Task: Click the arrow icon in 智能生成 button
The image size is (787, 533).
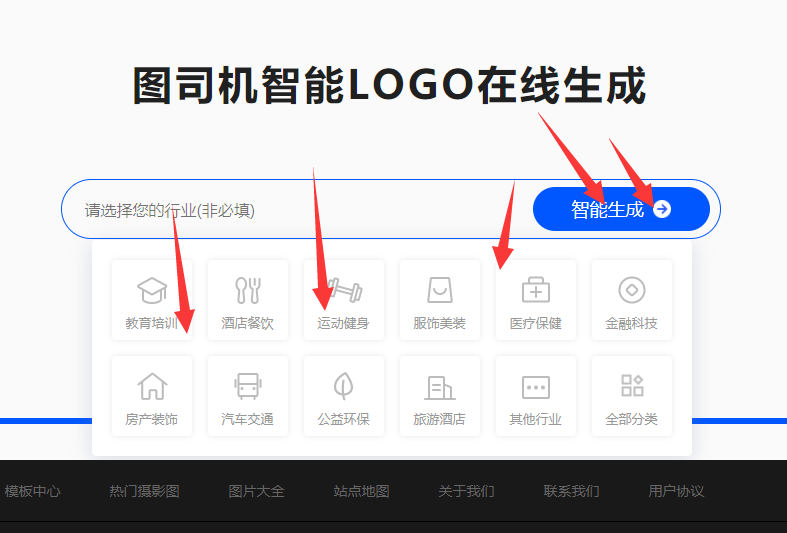Action: 662,209
